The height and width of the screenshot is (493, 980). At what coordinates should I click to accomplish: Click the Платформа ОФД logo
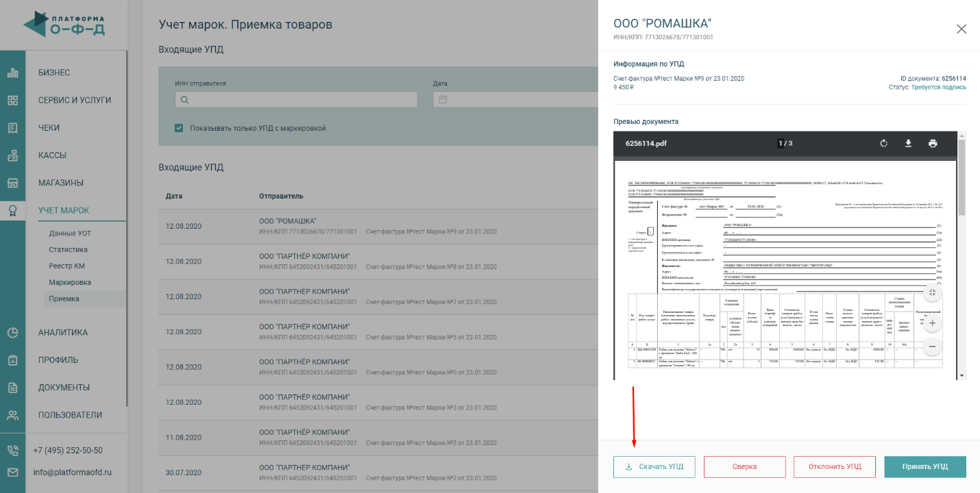click(x=64, y=23)
